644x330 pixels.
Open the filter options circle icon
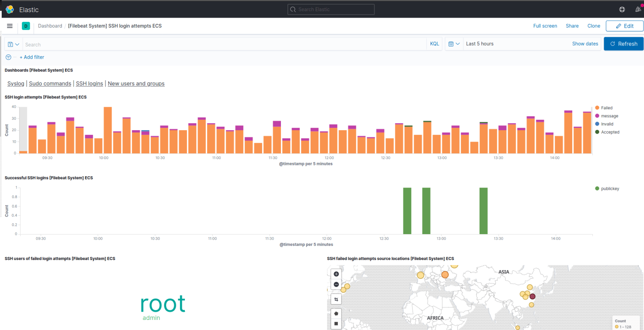coord(8,57)
